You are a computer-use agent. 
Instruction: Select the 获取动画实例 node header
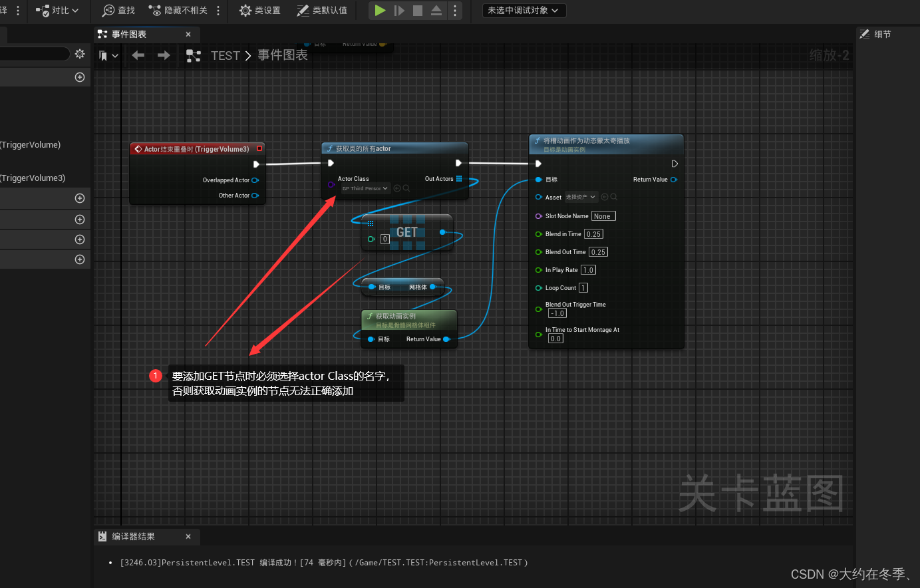coord(409,320)
